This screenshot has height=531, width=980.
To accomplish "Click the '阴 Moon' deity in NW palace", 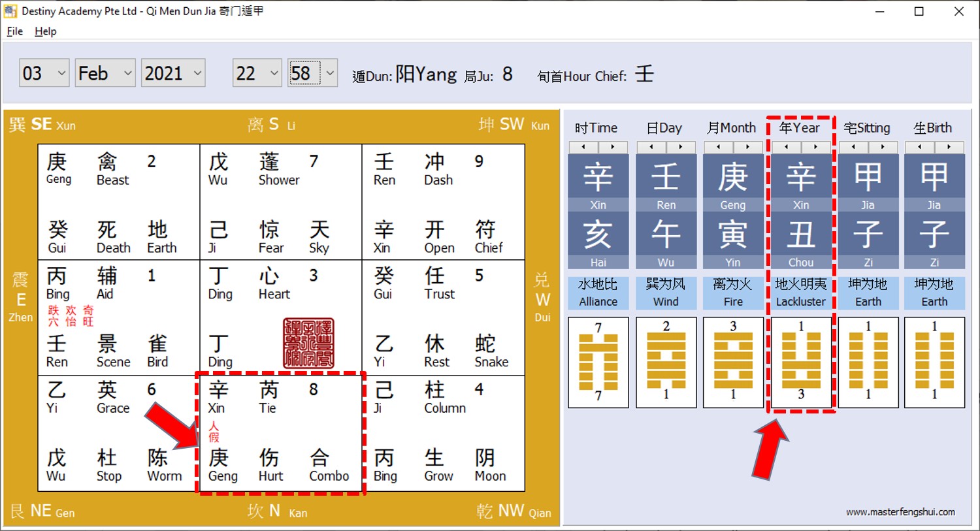I will point(490,466).
